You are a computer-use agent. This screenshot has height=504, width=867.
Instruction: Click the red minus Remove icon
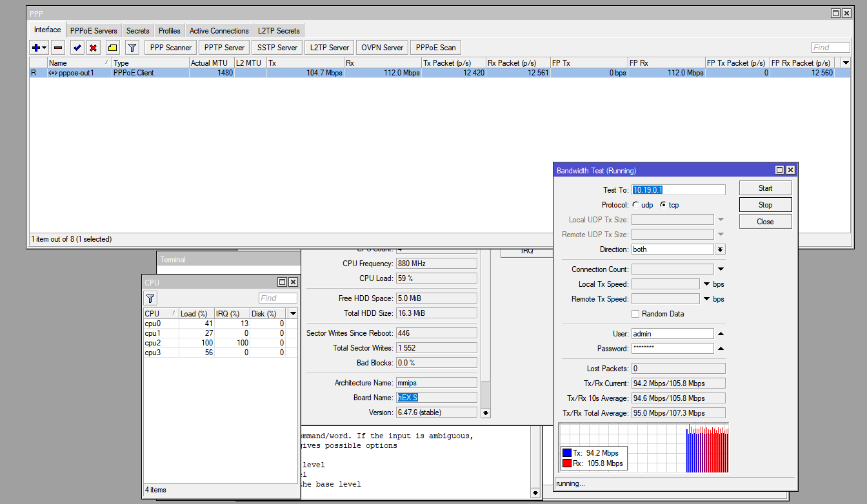(58, 48)
